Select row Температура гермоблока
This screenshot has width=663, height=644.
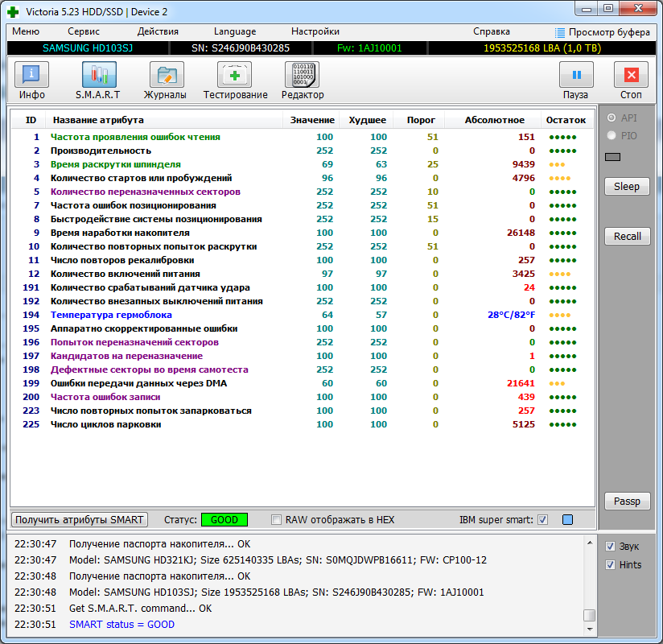302,315
